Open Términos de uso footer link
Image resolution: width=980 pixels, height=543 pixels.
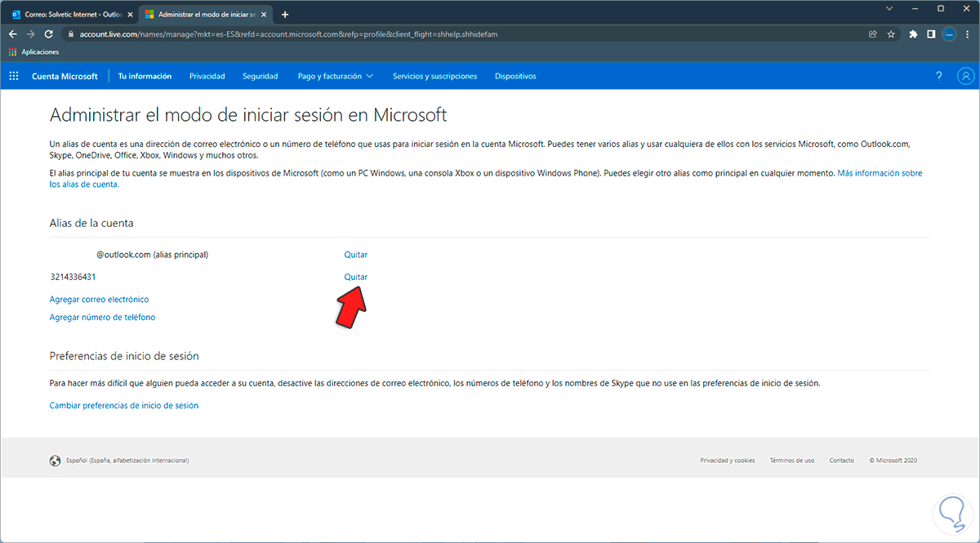pos(792,461)
